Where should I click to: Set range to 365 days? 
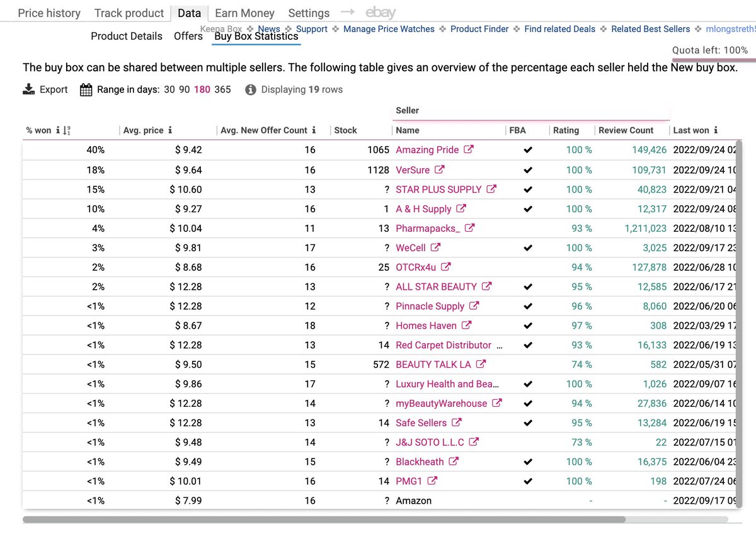[222, 89]
